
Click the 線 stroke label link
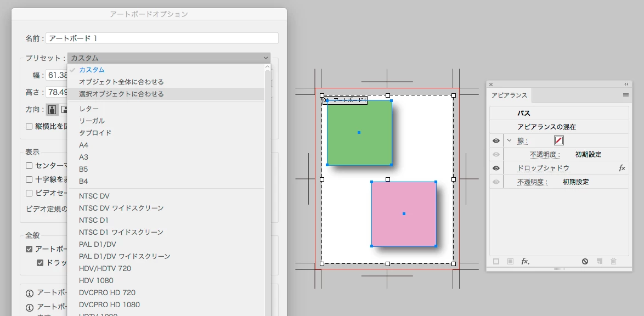pos(522,141)
